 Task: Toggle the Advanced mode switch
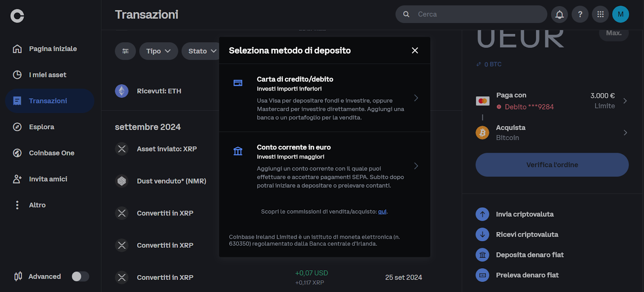[80, 276]
